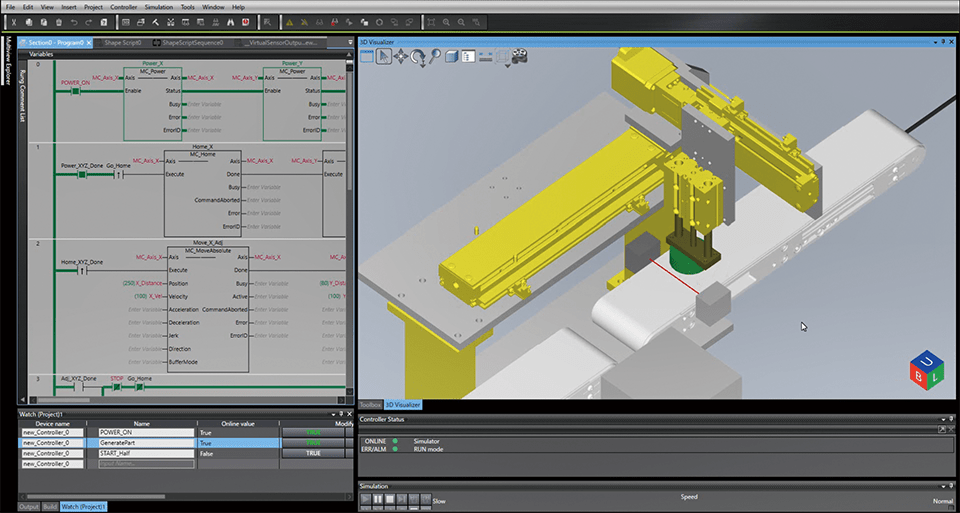The height and width of the screenshot is (513, 960).
Task: Toggle the STOP contact in rung 3
Action: coord(116,388)
